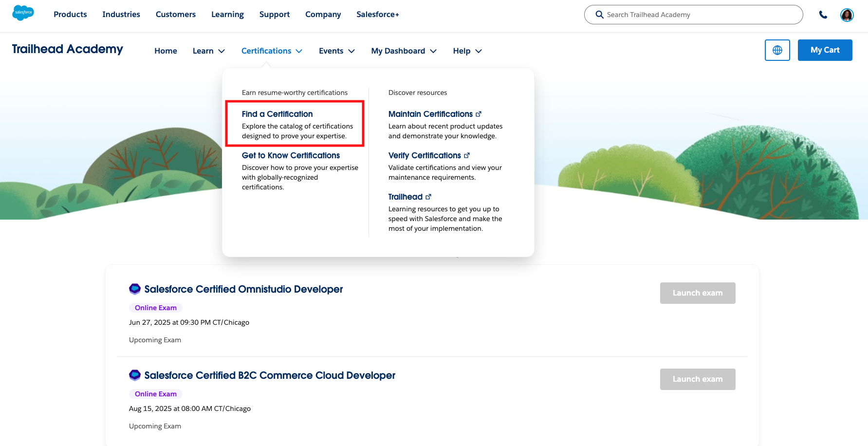Viewport: 868px width, 446px height.
Task: Click 'Upcoming Exam' under B2C Commerce Developer
Action: [x=155, y=426]
